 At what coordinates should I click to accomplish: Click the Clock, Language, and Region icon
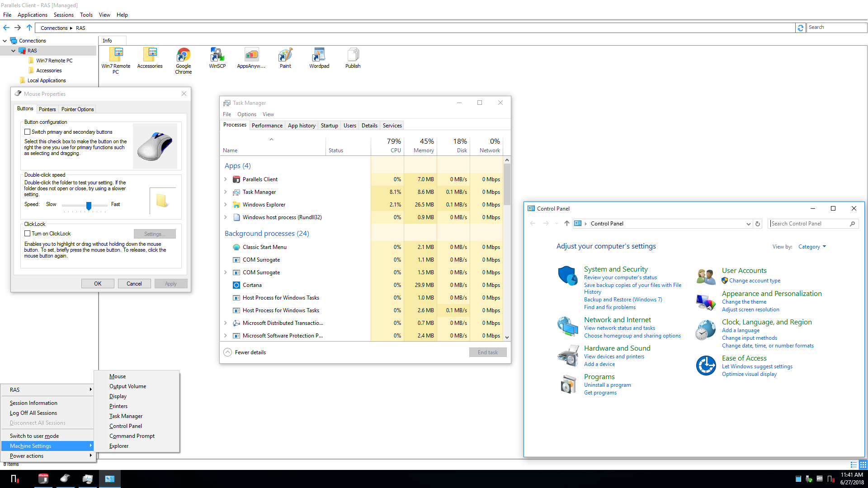[x=706, y=330]
